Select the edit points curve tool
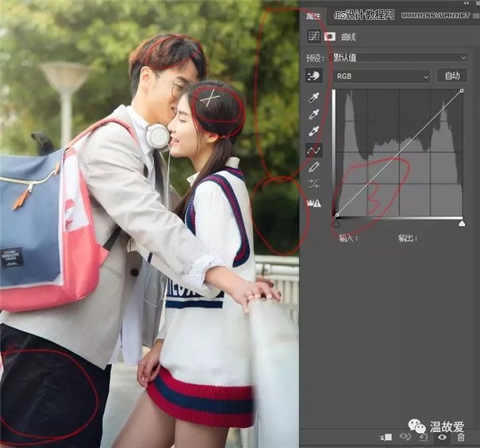This screenshot has width=480, height=448. [x=313, y=150]
